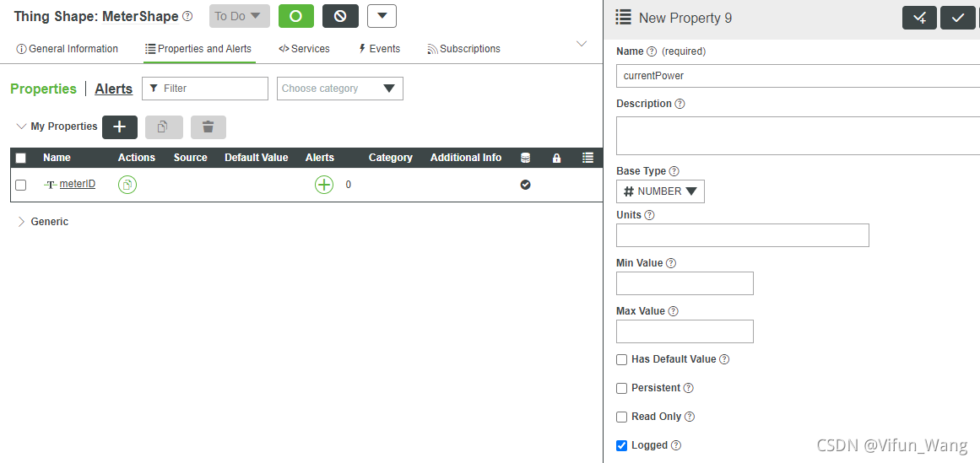Screen dimensions: 980x463
Task: Uncheck the Logged checkbox
Action: [x=622, y=445]
